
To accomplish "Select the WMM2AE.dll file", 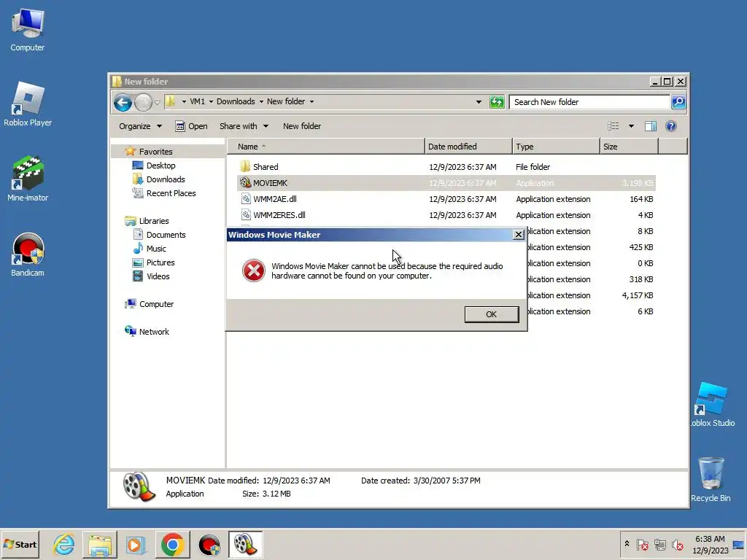I will coord(446,199).
